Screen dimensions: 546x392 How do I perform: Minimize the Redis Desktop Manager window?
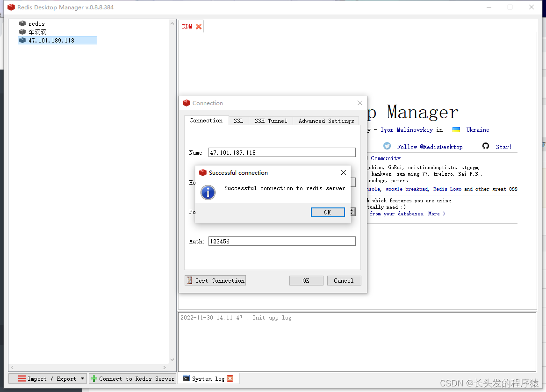pyautogui.click(x=489, y=7)
